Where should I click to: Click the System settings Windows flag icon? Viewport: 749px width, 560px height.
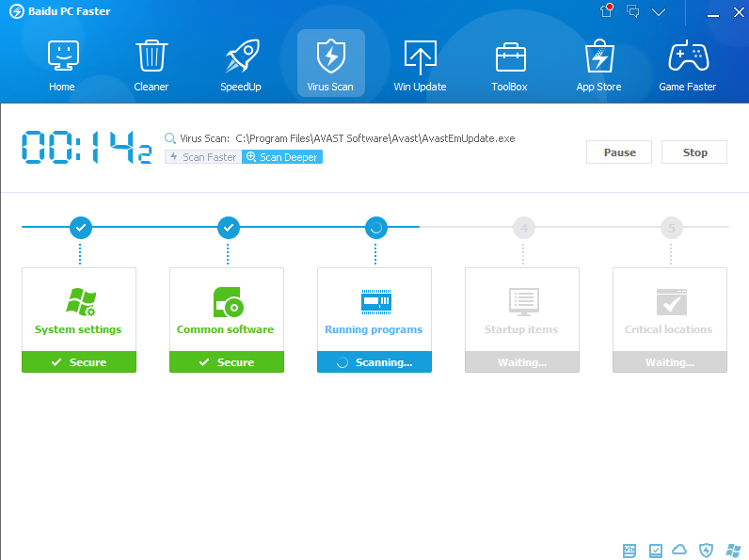(81, 302)
